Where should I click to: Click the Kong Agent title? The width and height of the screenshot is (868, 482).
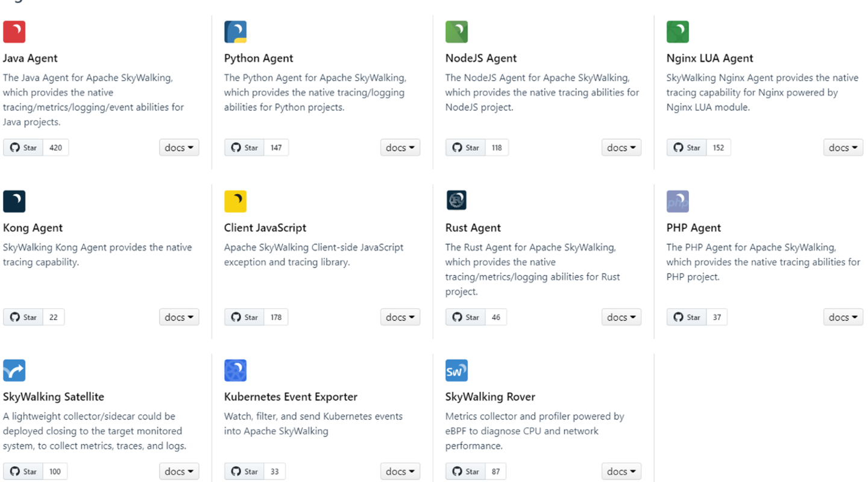click(33, 228)
